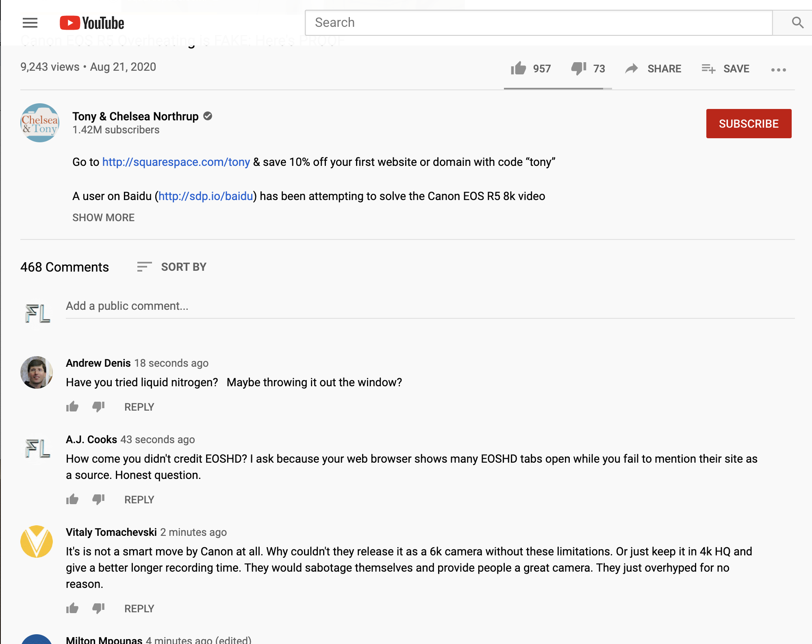Dislike A.J. Cooks's comment

(x=98, y=499)
